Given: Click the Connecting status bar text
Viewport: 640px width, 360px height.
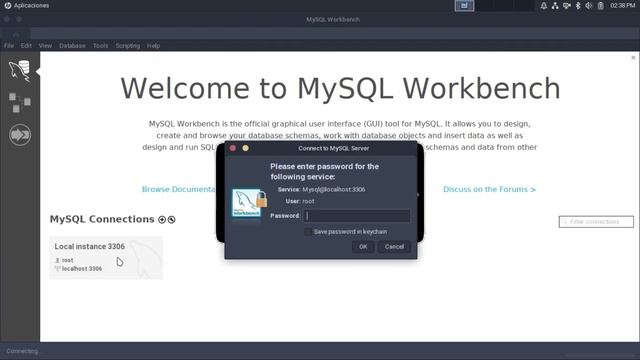Looking at the screenshot, I should point(22,351).
